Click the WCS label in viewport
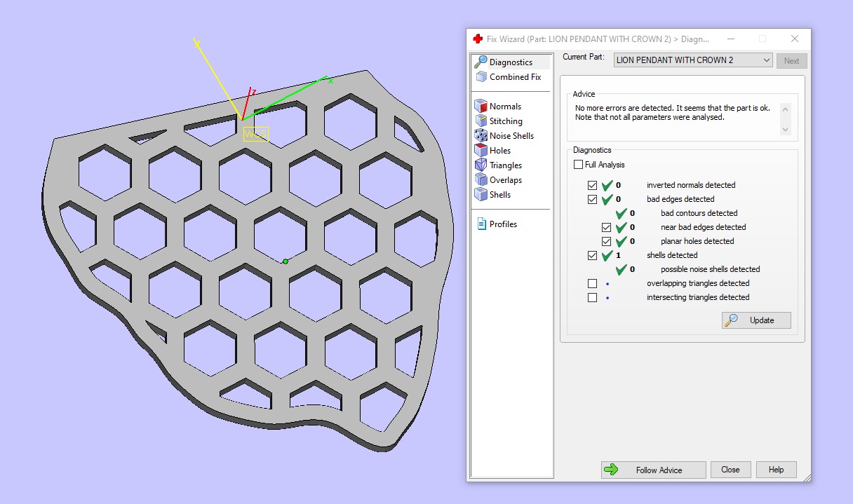 (256, 134)
